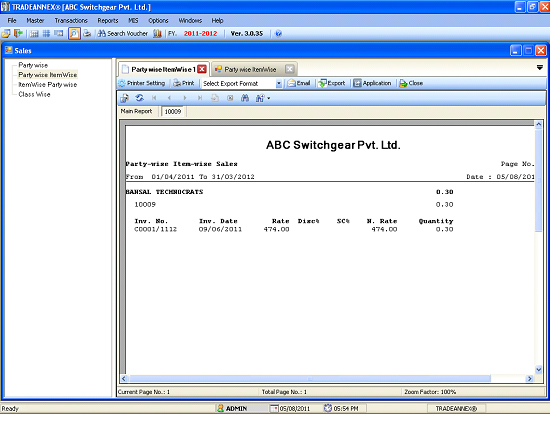Click the 2011-2012 financial year label
The image size is (550, 429).
(201, 34)
